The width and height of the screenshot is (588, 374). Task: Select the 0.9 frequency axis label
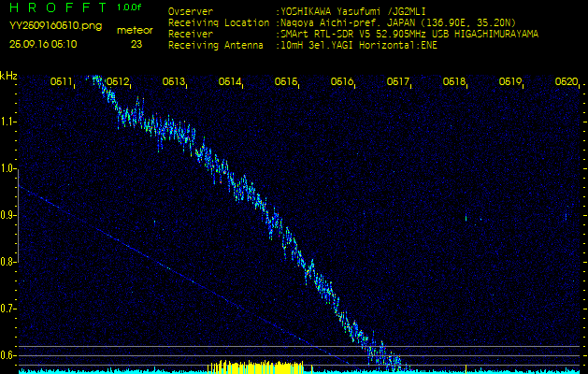click(8, 215)
